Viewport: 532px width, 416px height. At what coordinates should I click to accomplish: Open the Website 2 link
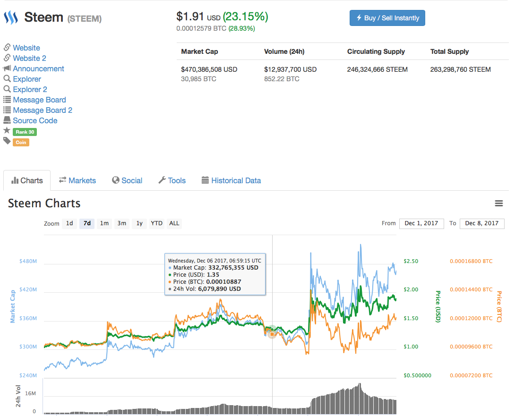coord(29,58)
